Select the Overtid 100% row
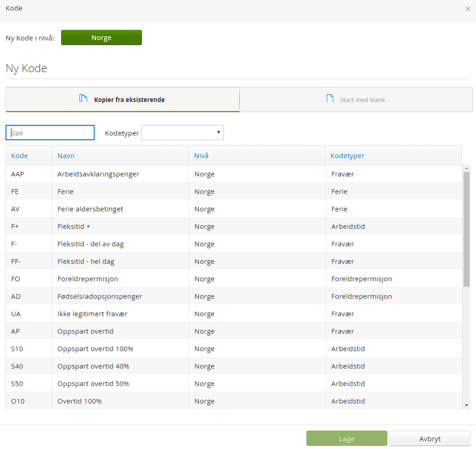476x449 pixels. (x=234, y=401)
